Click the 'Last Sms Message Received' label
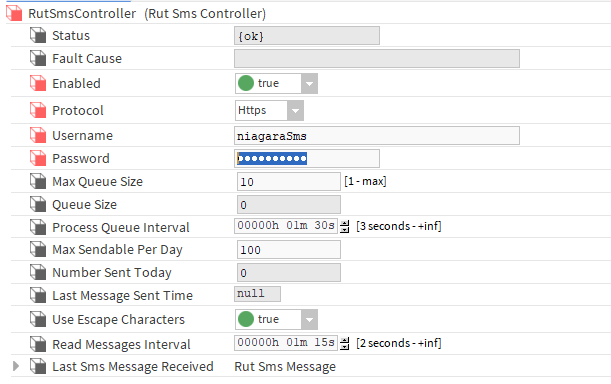 133,366
